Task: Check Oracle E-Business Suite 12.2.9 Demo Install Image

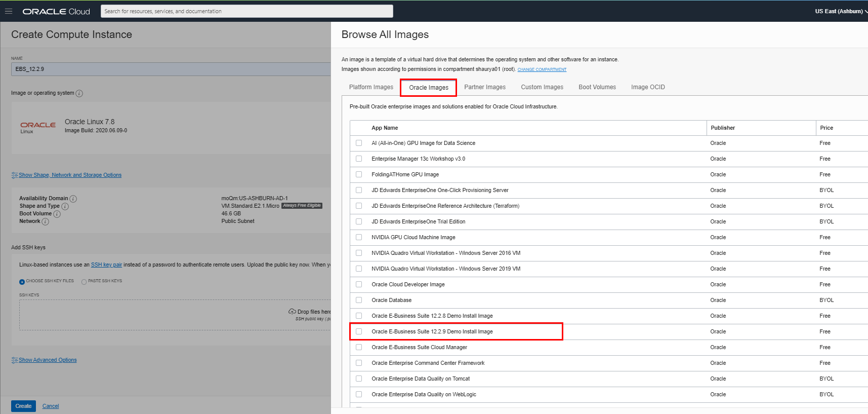Action: tap(359, 331)
